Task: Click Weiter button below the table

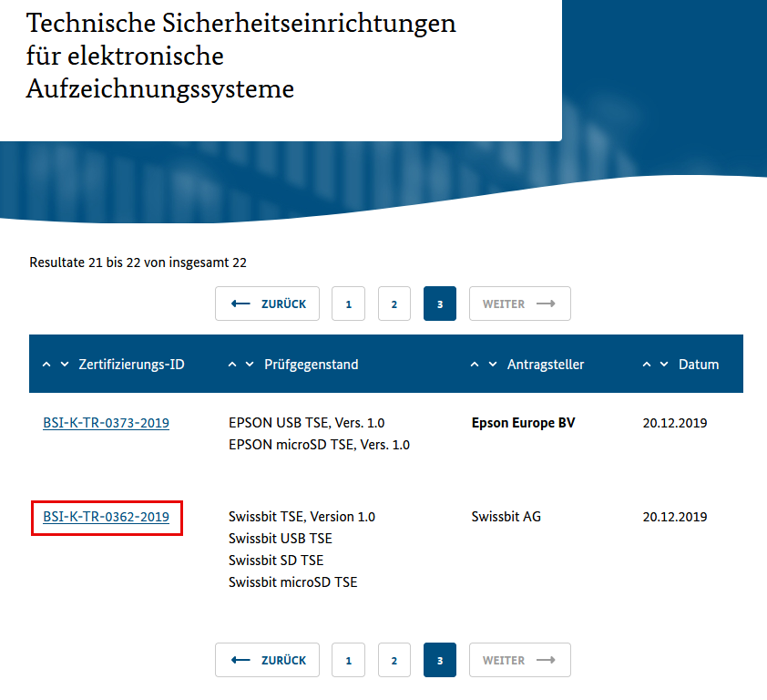Action: 519,660
